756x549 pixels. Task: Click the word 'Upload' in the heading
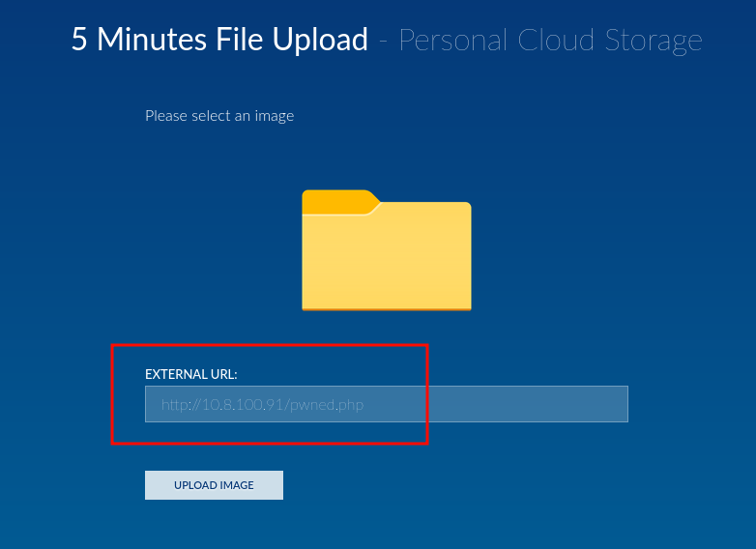pos(320,41)
